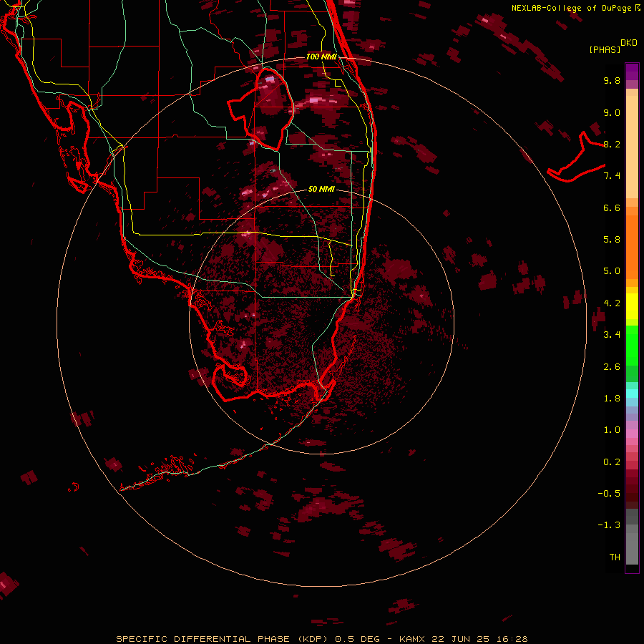Click the 100 NMI range ring label
The image size is (644, 644).
(321, 57)
